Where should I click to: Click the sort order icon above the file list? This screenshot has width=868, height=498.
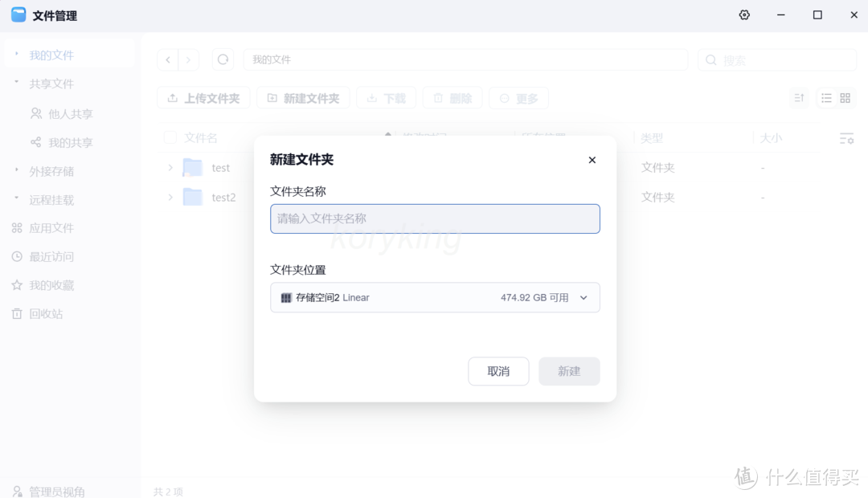click(x=798, y=97)
